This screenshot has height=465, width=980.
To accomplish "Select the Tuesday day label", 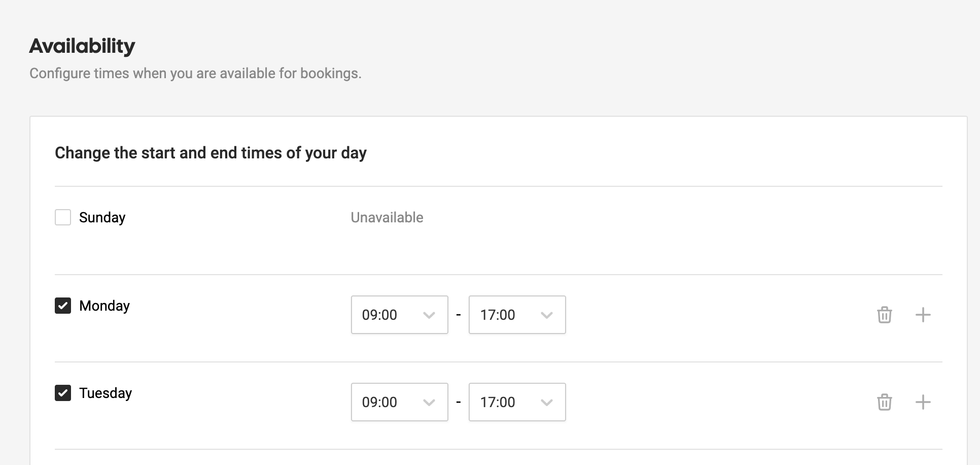I will [106, 392].
